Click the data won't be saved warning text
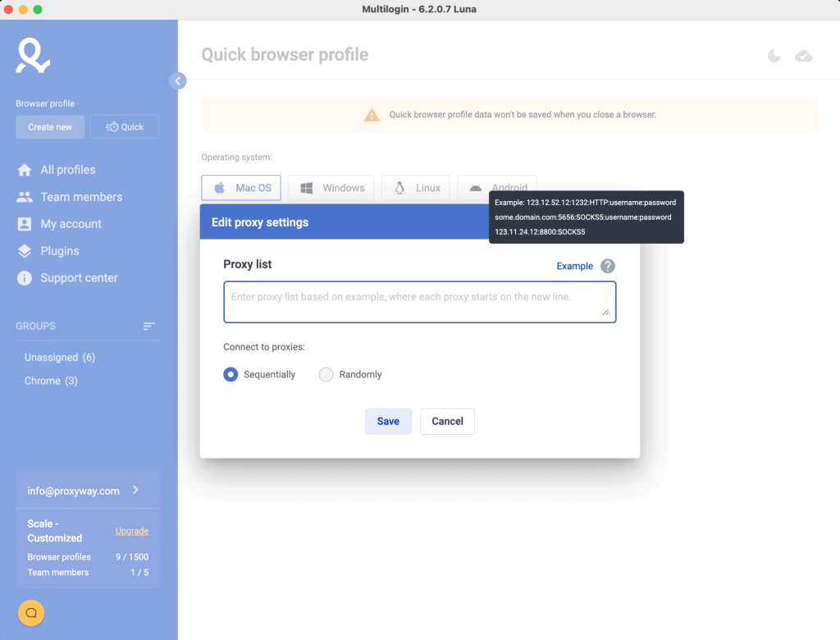Viewport: 840px width, 640px height. point(523,115)
